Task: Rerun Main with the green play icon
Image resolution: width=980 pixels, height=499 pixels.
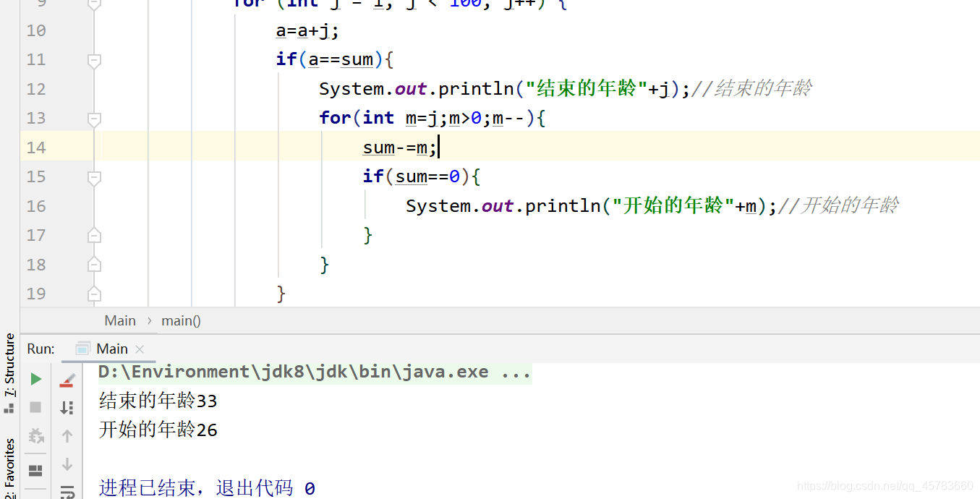Action: (35, 379)
